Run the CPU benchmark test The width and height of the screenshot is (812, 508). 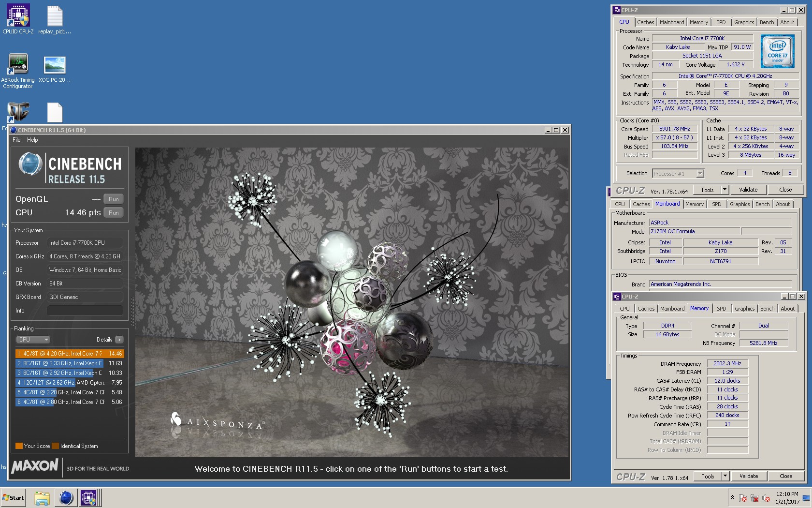[114, 212]
